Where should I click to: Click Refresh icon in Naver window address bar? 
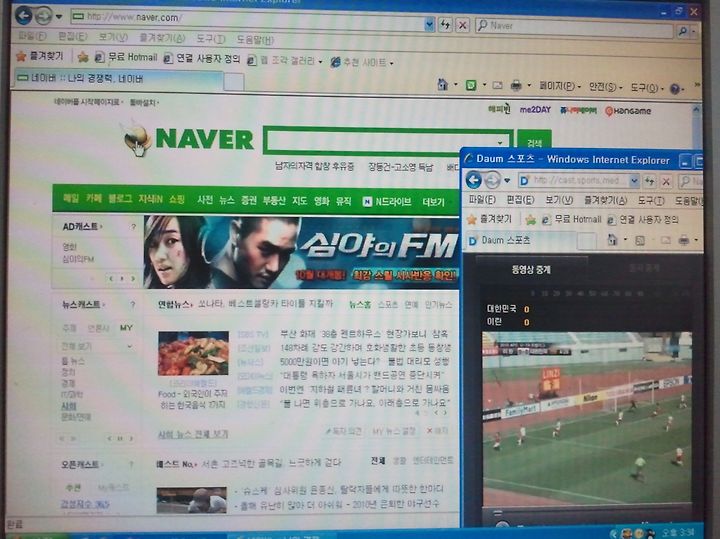[x=445, y=24]
